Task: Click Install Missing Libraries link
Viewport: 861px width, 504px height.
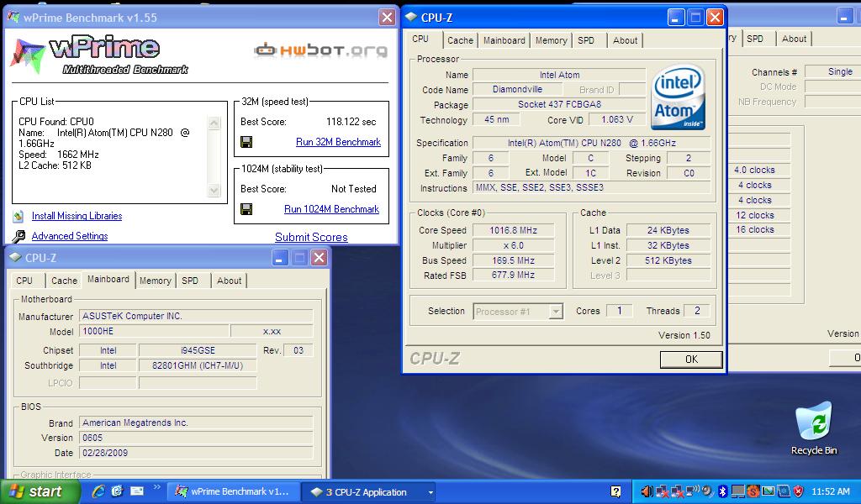Action: [77, 216]
